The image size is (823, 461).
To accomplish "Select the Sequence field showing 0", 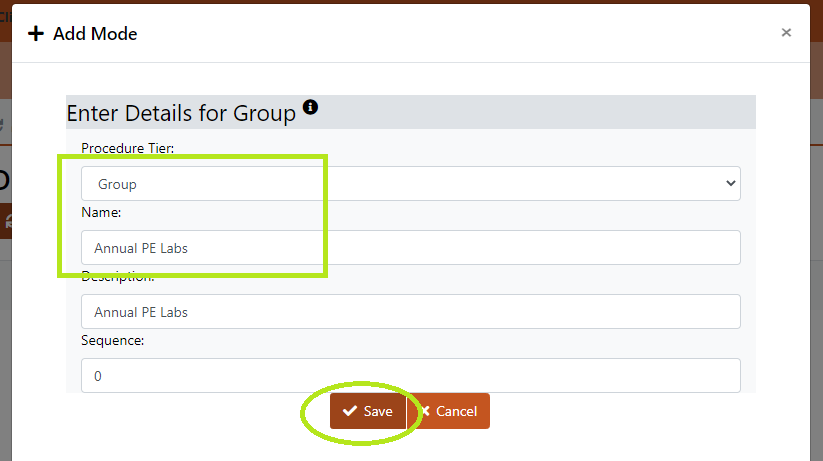I will click(x=410, y=375).
